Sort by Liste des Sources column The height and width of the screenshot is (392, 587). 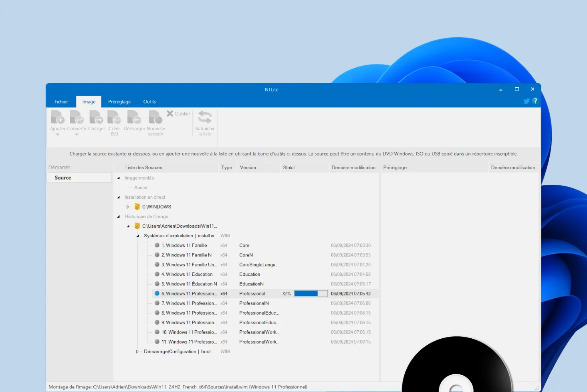[x=166, y=168]
